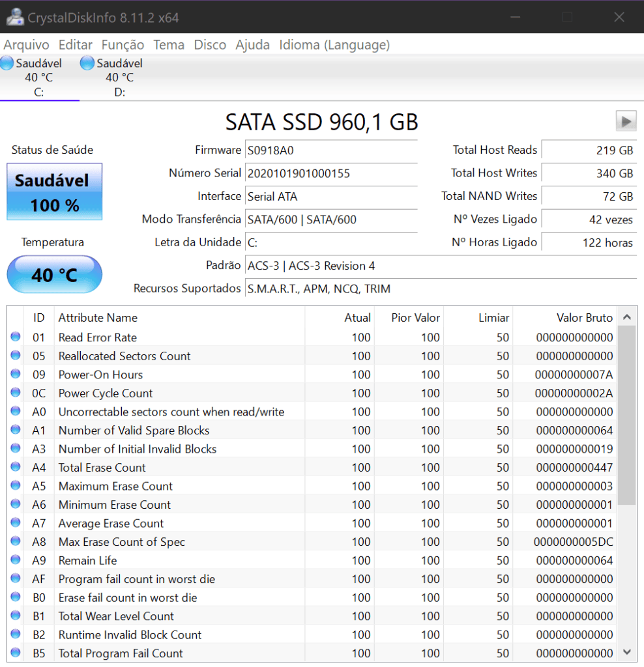Click the 40 °C temperature button
This screenshot has width=644, height=667.
[55, 274]
